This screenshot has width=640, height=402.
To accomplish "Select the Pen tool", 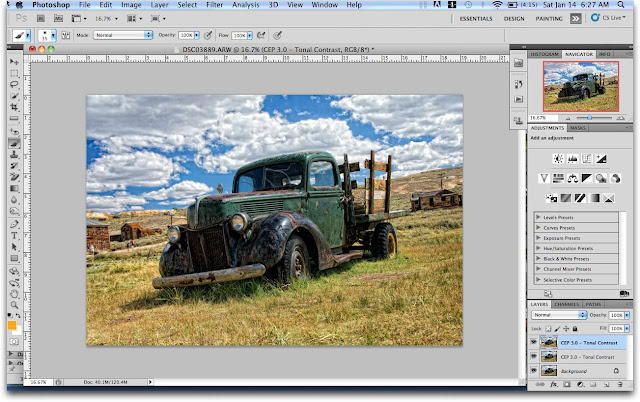I will click(x=14, y=224).
